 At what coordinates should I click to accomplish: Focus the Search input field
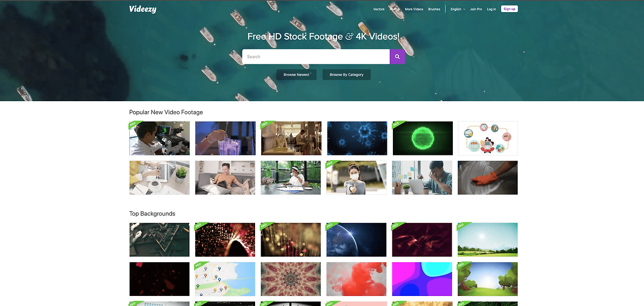316,56
